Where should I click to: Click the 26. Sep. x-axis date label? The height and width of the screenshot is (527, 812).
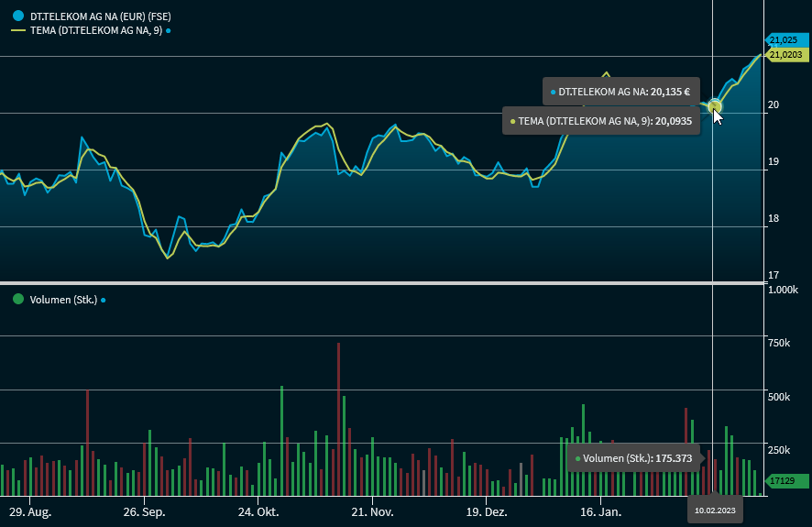(x=144, y=511)
